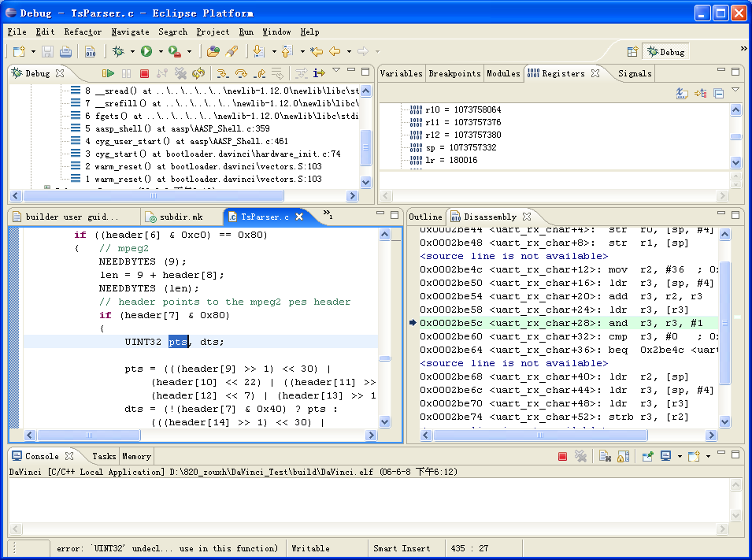Click the Save icon in main toolbar
752x560 pixels.
tap(47, 51)
